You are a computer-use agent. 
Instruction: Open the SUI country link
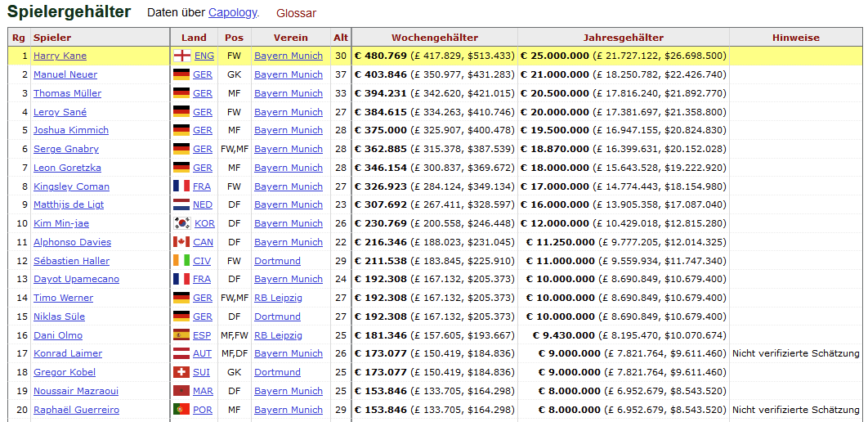[202, 372]
